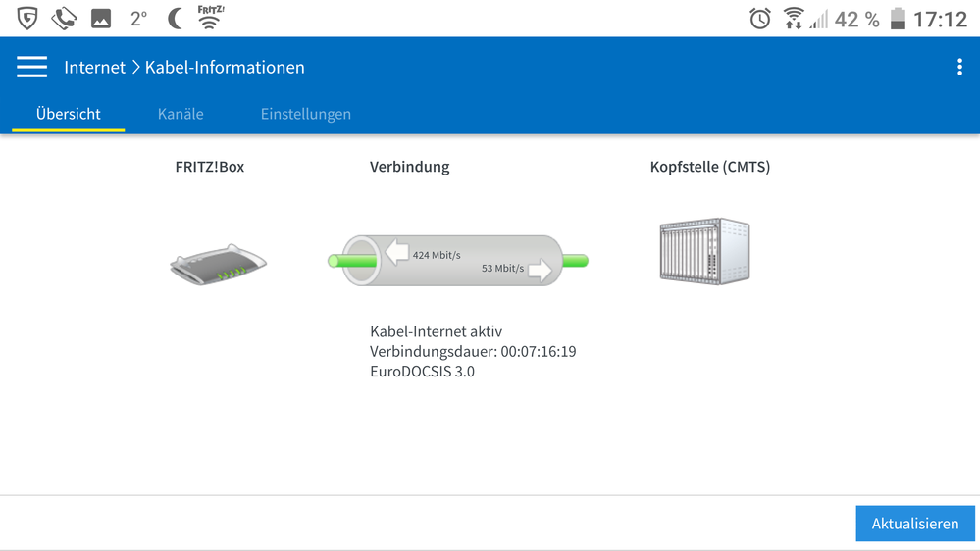Click the Kabel-Informationen breadcrumb title
The width and height of the screenshot is (980, 551).
[x=225, y=68]
